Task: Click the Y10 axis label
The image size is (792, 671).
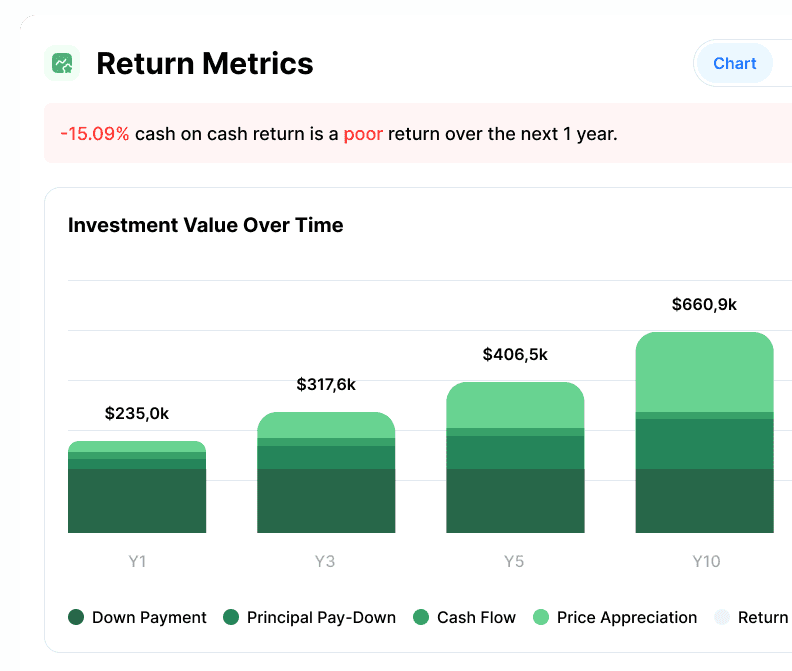Action: pos(706,561)
